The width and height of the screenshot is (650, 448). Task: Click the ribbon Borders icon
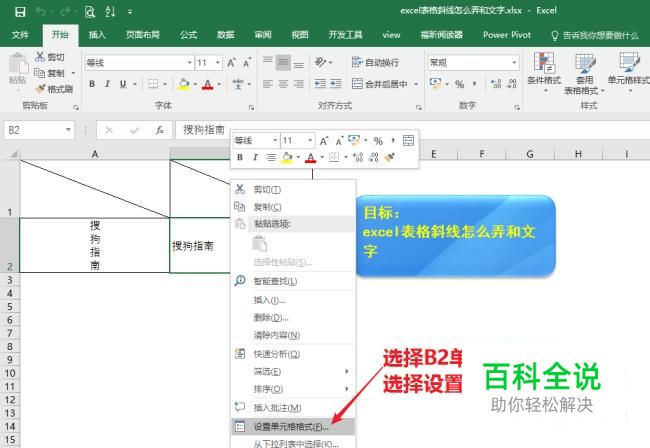click(x=153, y=84)
